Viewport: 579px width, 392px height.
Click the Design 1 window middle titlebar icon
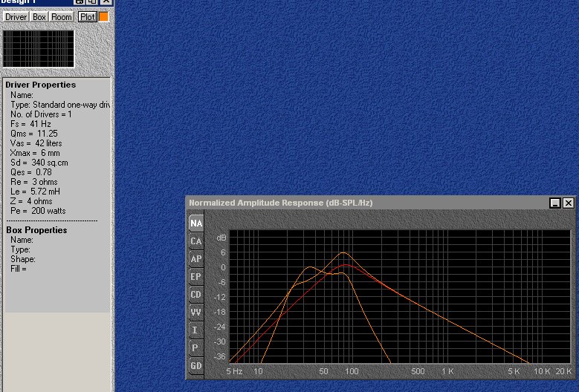pyautogui.click(x=92, y=1)
